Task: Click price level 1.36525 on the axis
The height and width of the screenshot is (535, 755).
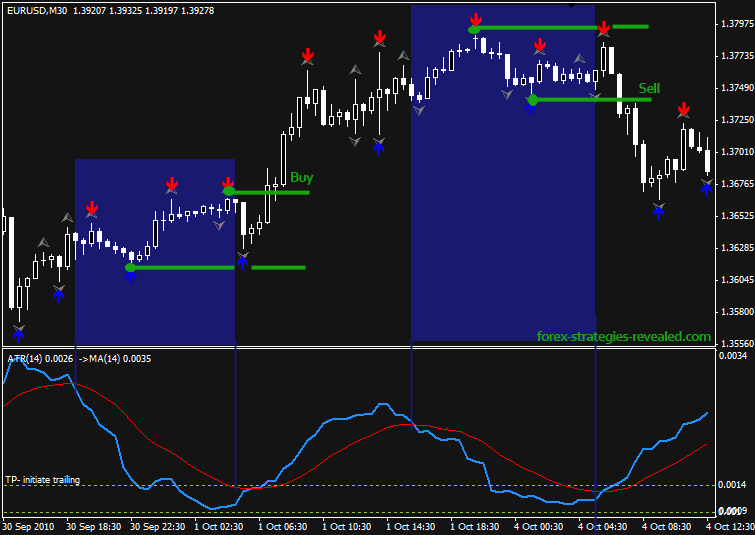Action: pyautogui.click(x=737, y=215)
